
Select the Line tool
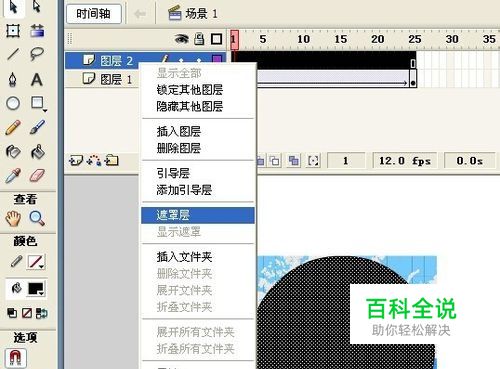pos(13,54)
